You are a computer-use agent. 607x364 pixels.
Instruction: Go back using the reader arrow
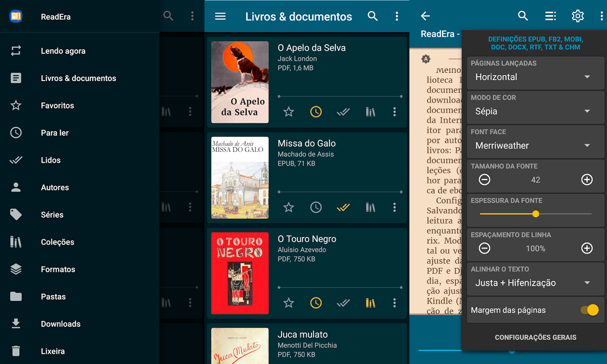(425, 16)
